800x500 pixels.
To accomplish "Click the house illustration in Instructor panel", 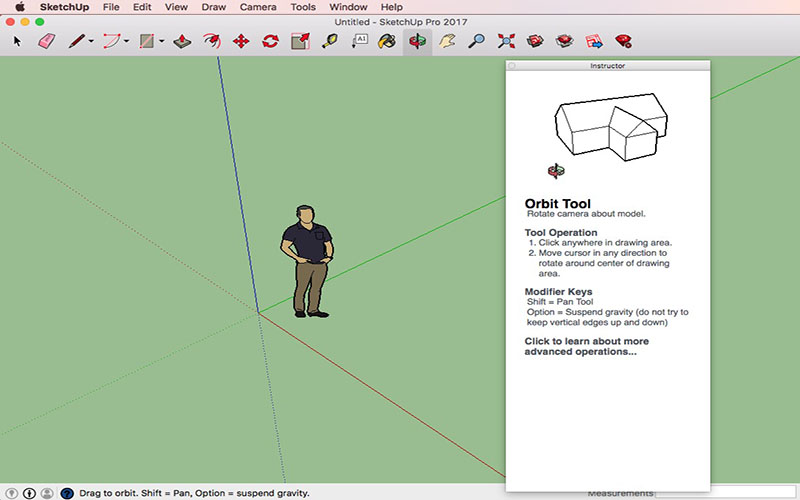I will (611, 126).
